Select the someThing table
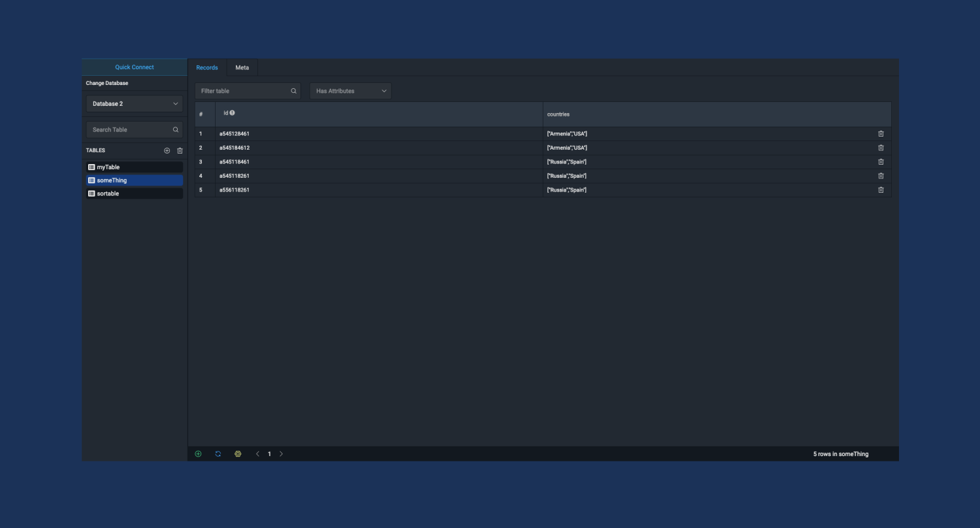The image size is (980, 528). point(135,180)
